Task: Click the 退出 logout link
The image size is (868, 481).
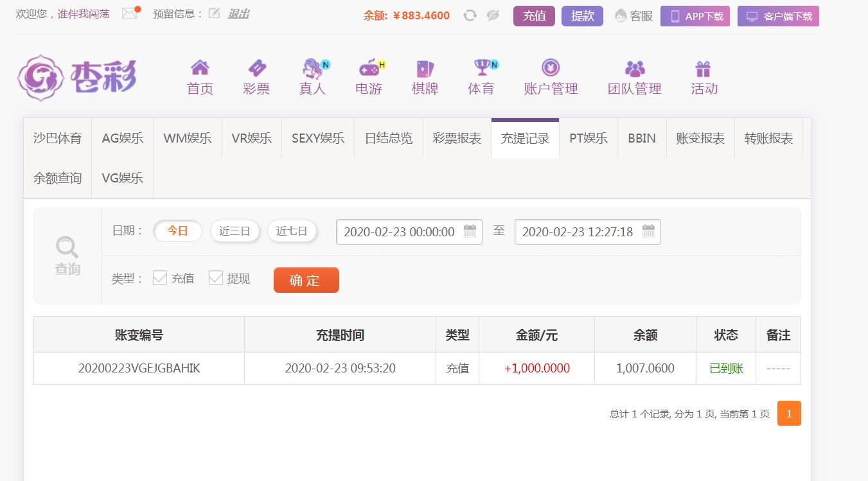Action: point(238,13)
